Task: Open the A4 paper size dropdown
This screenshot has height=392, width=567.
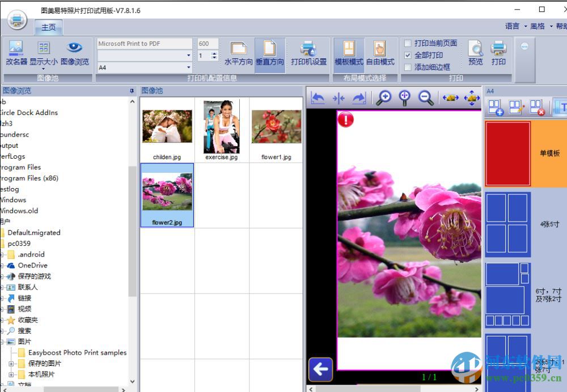Action: (188, 67)
